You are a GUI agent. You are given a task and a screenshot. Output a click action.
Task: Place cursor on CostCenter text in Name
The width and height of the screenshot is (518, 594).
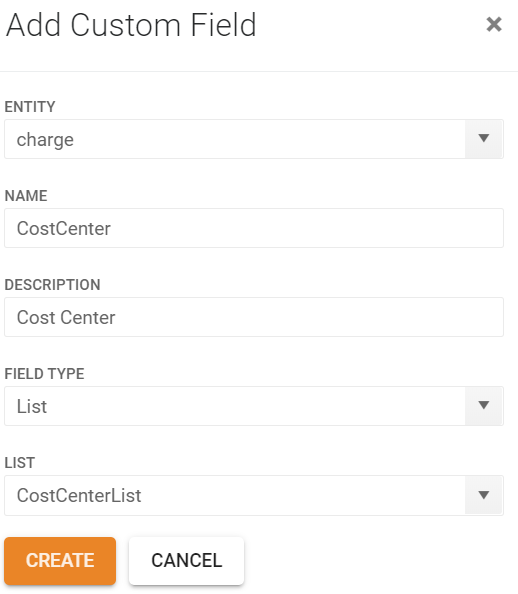pyautogui.click(x=64, y=228)
